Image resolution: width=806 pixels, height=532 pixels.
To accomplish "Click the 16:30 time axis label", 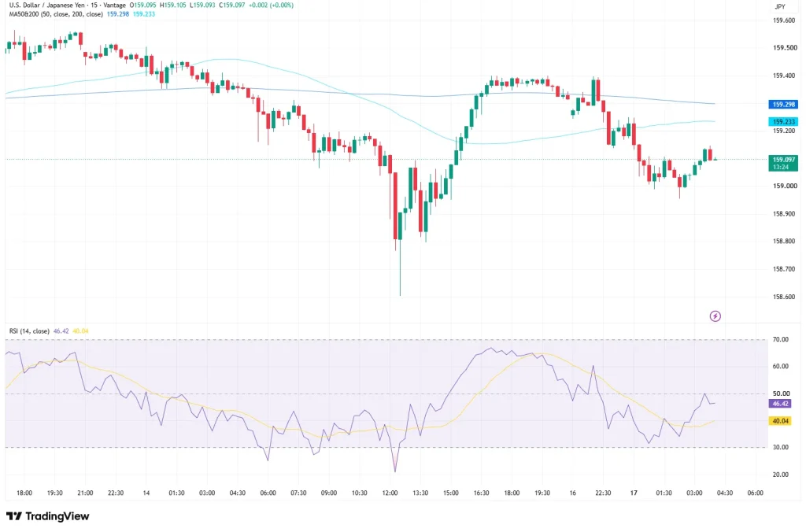I will point(481,493).
